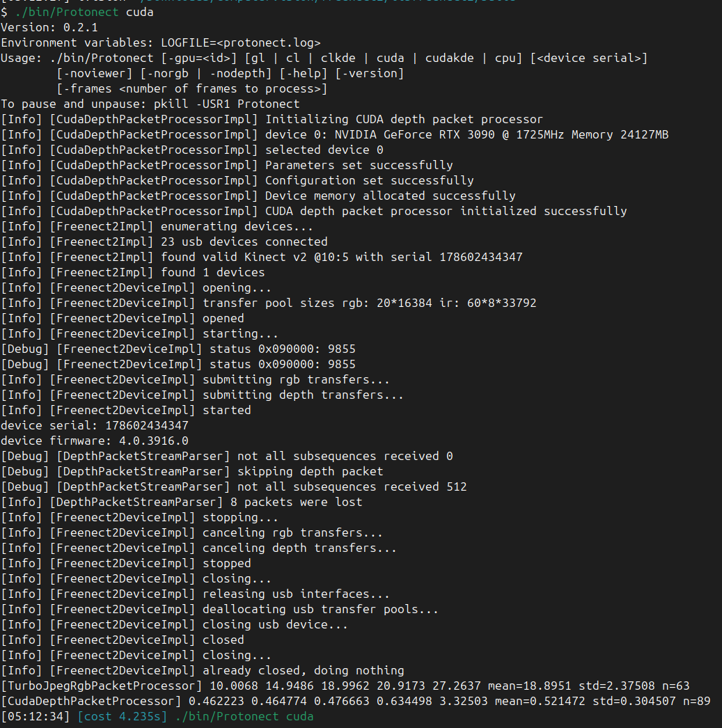Click 'CUDA depth packet processor initialized successfully'

[x=314, y=212]
